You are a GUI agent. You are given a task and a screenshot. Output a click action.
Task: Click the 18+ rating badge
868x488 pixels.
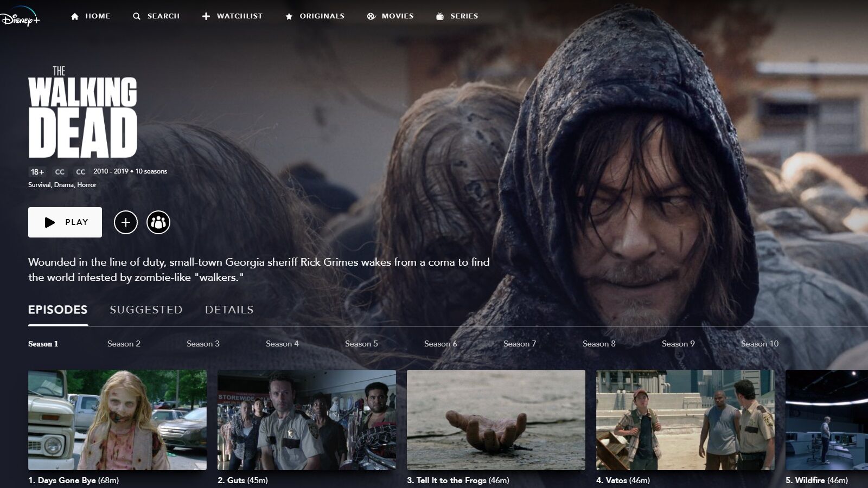37,172
